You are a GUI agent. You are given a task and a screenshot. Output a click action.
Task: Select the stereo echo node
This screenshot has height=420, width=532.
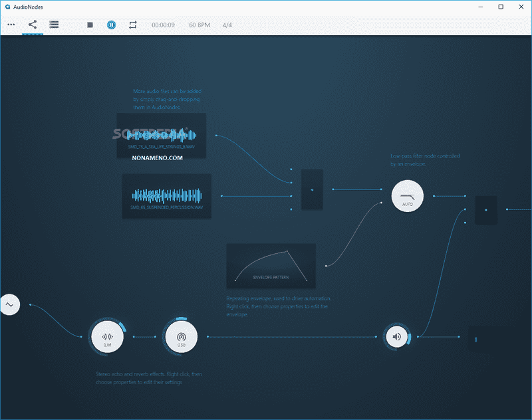pyautogui.click(x=107, y=337)
